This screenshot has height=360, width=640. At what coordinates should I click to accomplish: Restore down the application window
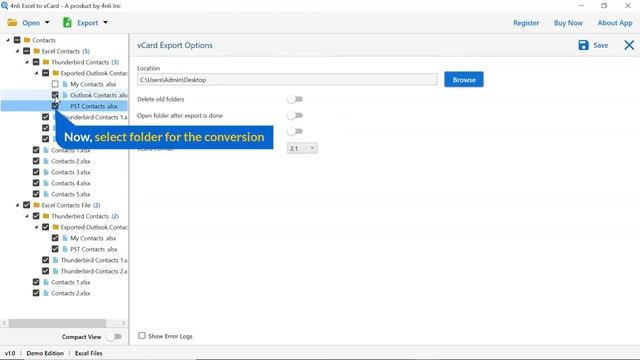604,6
